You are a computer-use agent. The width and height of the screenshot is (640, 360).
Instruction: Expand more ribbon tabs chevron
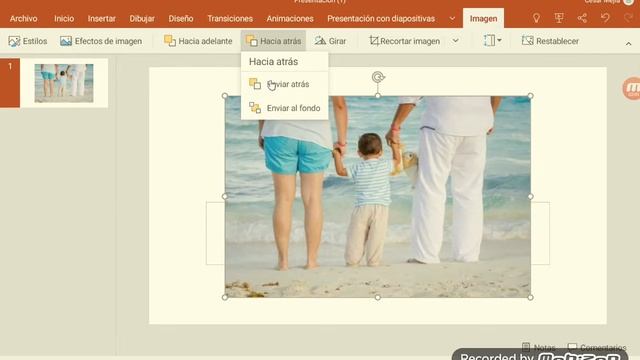click(x=452, y=18)
